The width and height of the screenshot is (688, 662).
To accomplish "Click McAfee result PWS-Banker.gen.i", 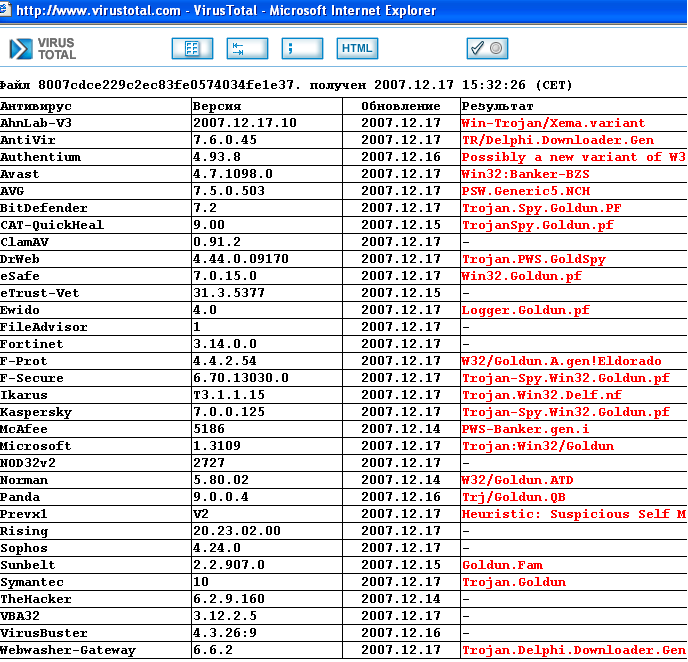I will pyautogui.click(x=525, y=429).
